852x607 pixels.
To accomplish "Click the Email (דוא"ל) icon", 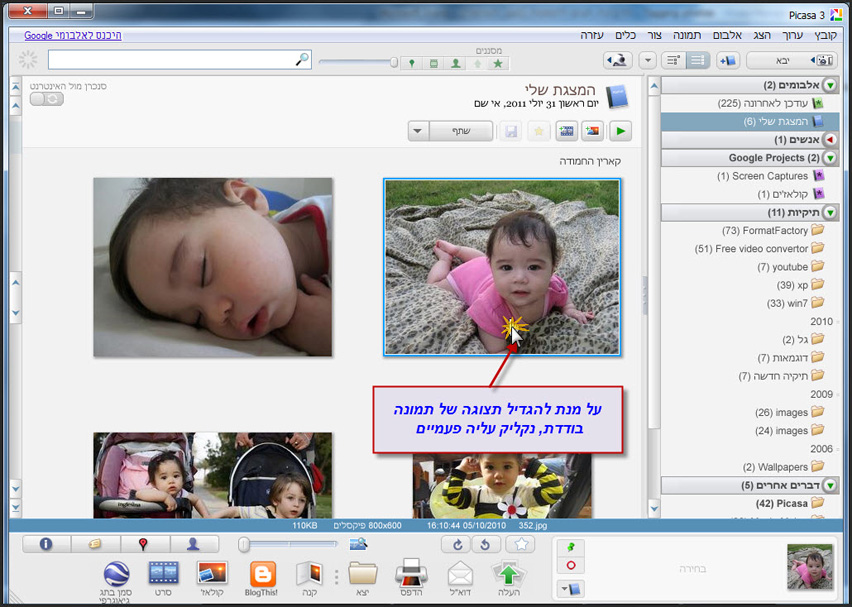I will 460,578.
